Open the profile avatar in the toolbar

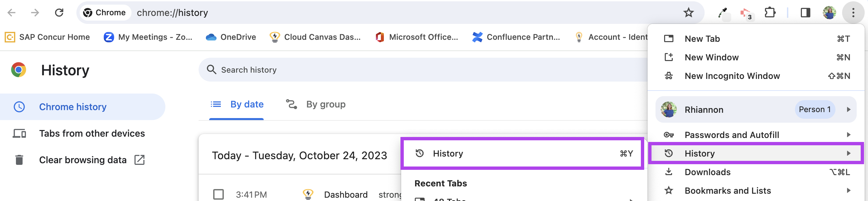click(x=829, y=13)
